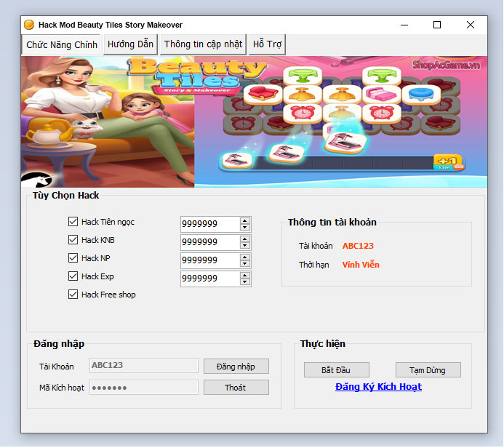Raise the Hack NP value with up arrow

[x=245, y=257]
